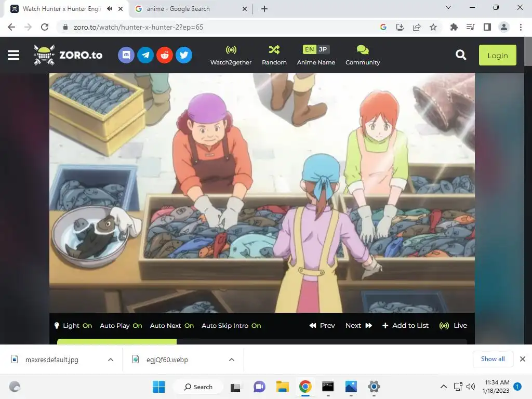Switch to the Hunter x Hunter tab
This screenshot has width=532, height=399.
(62, 9)
